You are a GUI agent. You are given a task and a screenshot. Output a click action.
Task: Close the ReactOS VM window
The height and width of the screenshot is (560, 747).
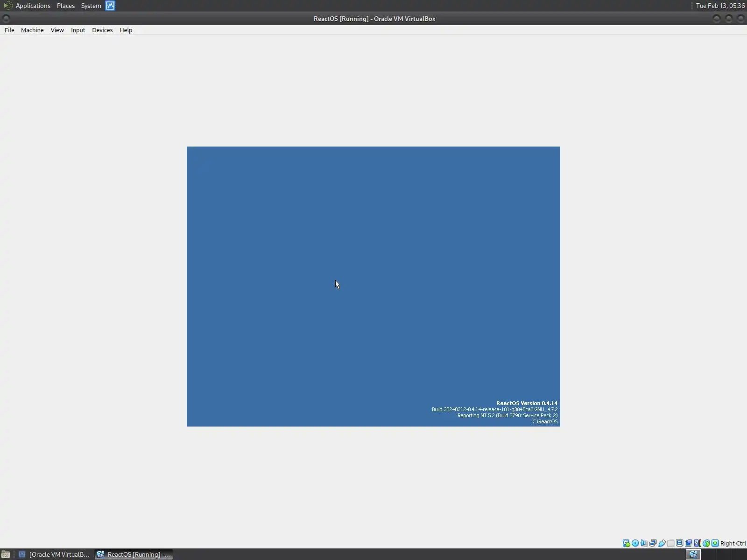(741, 19)
